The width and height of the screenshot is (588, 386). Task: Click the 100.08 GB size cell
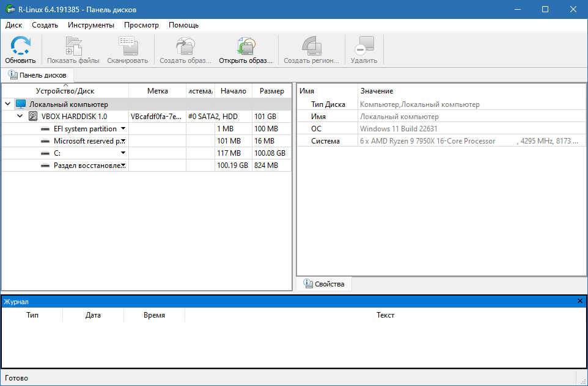pyautogui.click(x=270, y=153)
